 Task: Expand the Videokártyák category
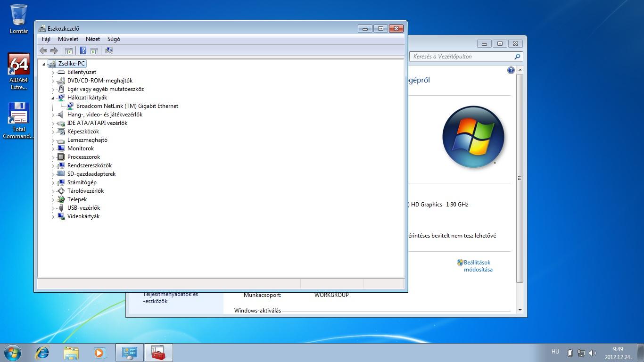pyautogui.click(x=53, y=217)
